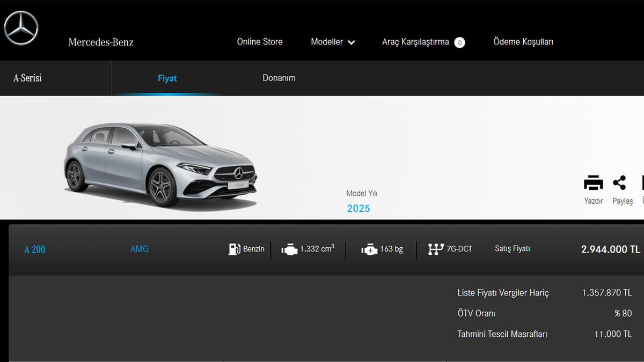Select the Fiyat tab

[167, 78]
